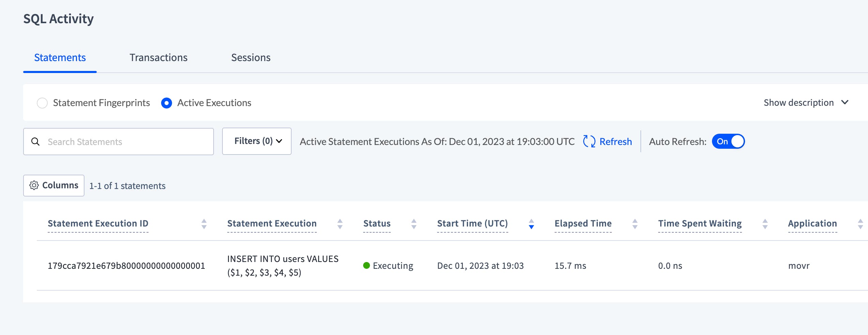Select the Statement Fingerprints radio button
The image size is (868, 335).
coord(42,103)
